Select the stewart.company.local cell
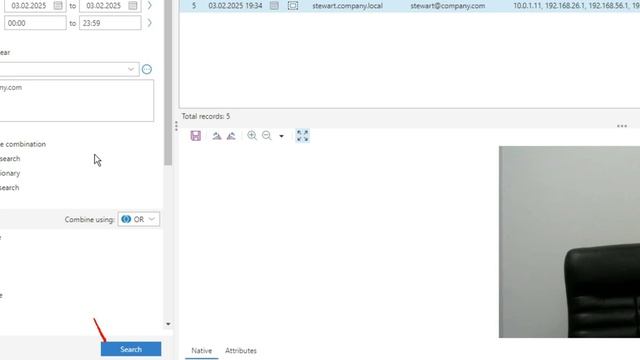Image resolution: width=640 pixels, height=360 pixels. pyautogui.click(x=347, y=6)
